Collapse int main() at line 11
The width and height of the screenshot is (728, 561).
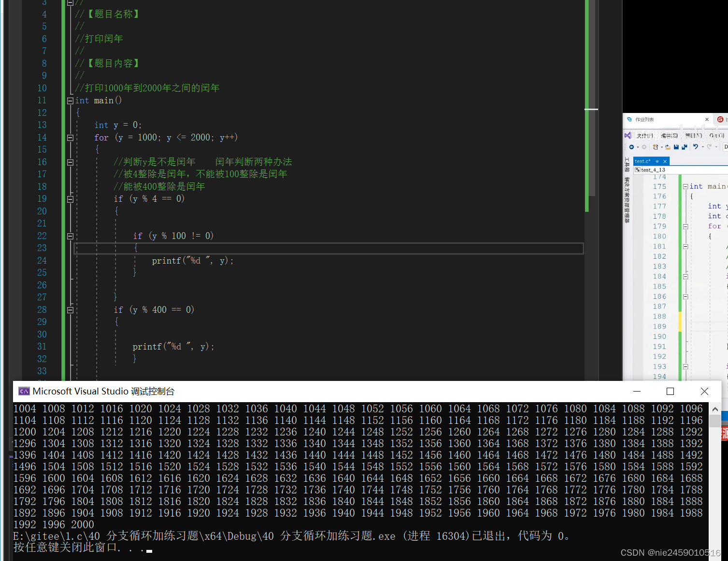70,100
